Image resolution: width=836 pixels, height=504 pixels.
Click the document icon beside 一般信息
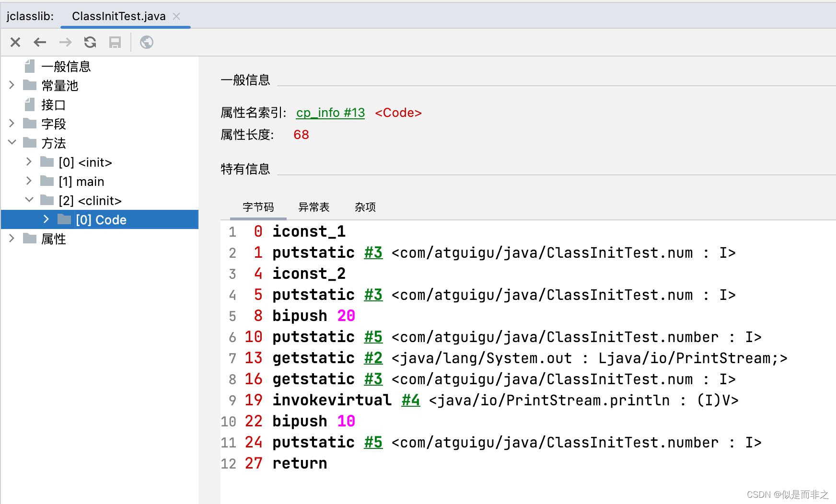tap(30, 66)
